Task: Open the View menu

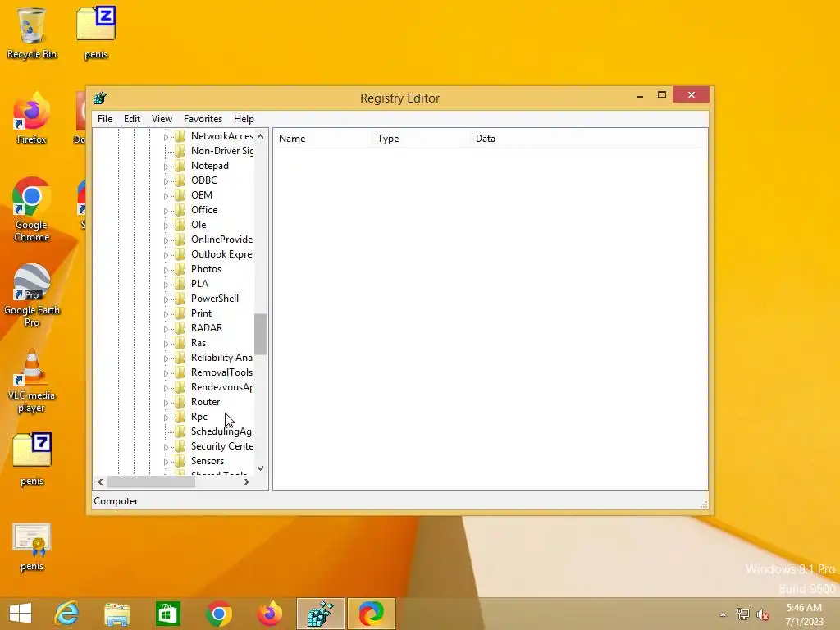Action: click(x=162, y=119)
